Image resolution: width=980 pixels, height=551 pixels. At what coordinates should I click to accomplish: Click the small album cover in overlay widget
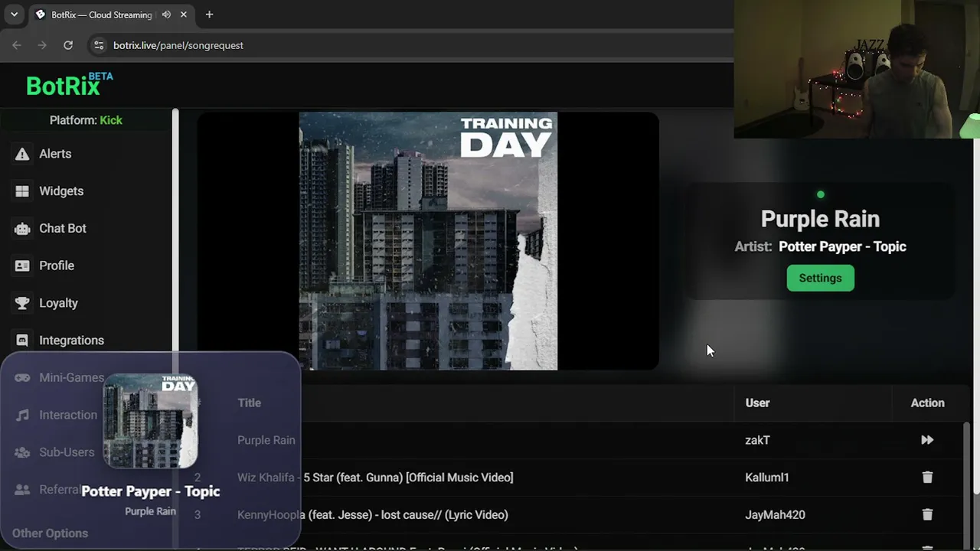pyautogui.click(x=150, y=421)
